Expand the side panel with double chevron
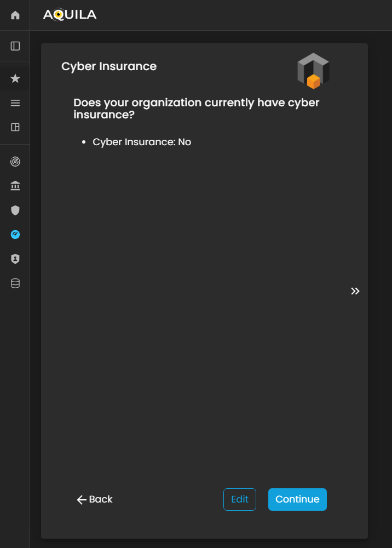 355,291
